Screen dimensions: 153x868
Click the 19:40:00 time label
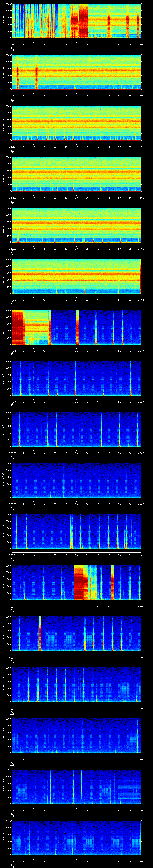point(12,657)
